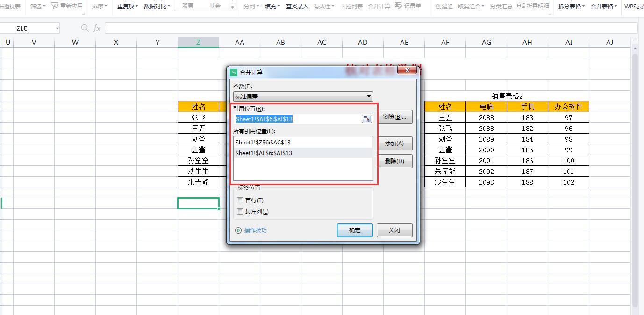Viewport: 644px width, 315px height.
Task: Click the 电脑 header cell
Action: (486, 107)
